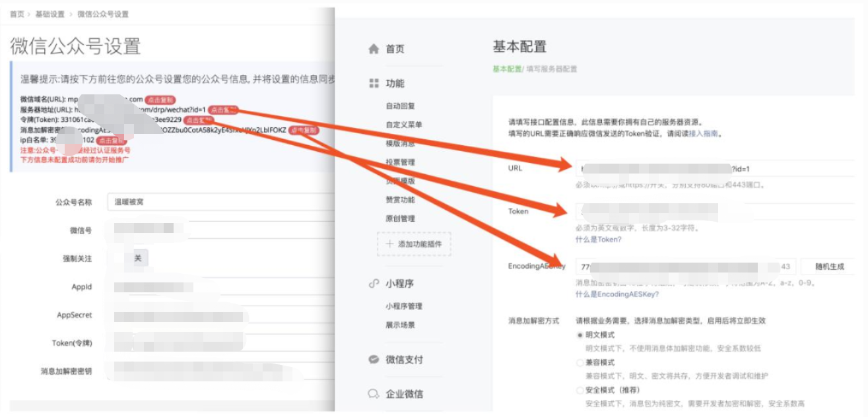Click the 功能 grid icon in sidebar

click(x=374, y=83)
